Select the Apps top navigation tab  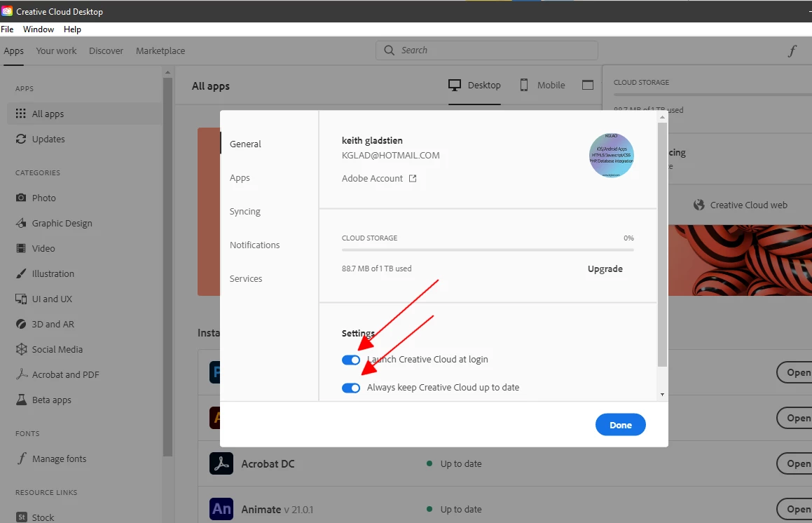coord(13,50)
